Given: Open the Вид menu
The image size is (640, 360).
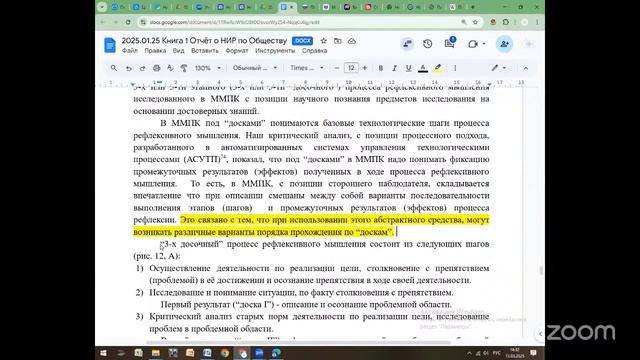Looking at the screenshot, I should click(x=178, y=51).
